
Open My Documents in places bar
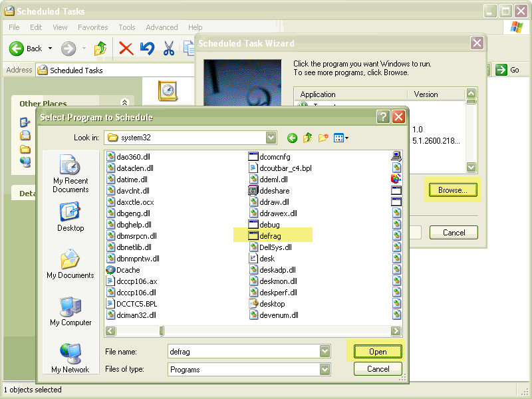point(70,264)
